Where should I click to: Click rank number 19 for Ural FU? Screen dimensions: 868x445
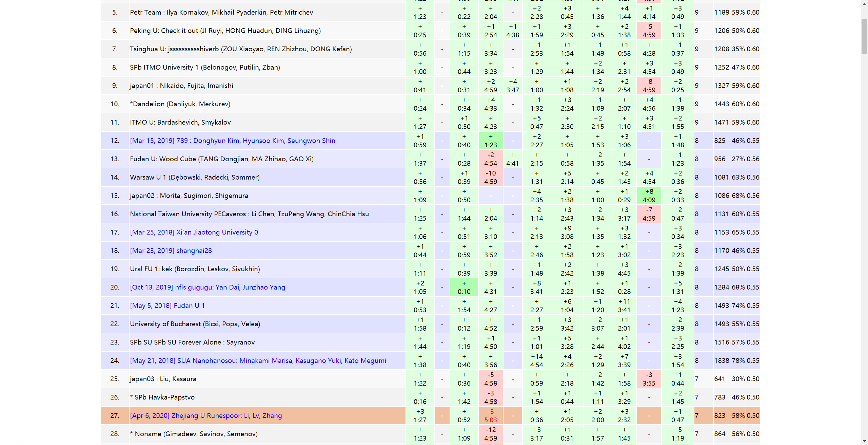tap(115, 269)
